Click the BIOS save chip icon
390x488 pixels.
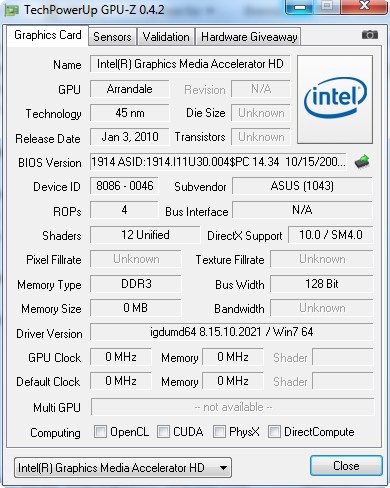362,162
